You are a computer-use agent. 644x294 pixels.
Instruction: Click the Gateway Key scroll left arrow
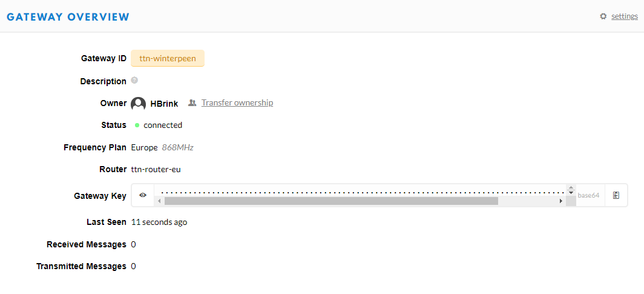pyautogui.click(x=159, y=201)
